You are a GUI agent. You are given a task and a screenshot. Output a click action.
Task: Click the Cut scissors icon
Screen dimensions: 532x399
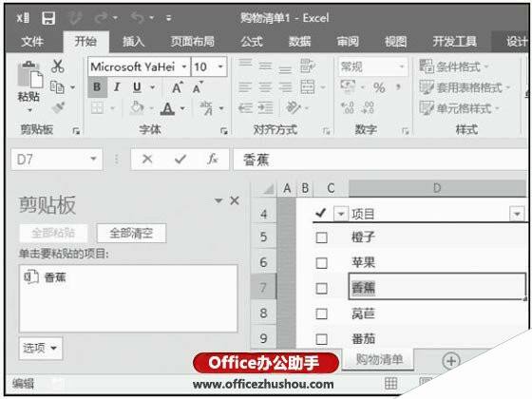(58, 66)
